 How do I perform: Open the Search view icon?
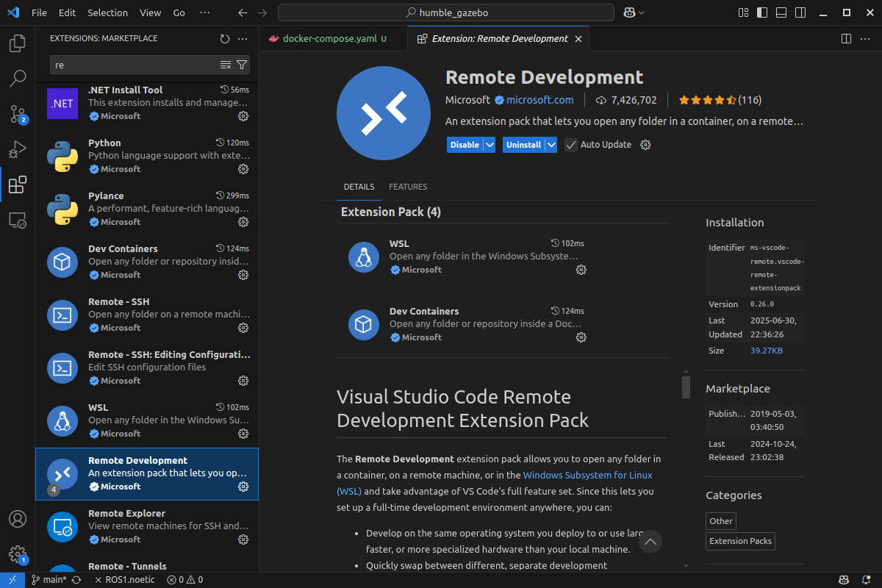pyautogui.click(x=18, y=78)
